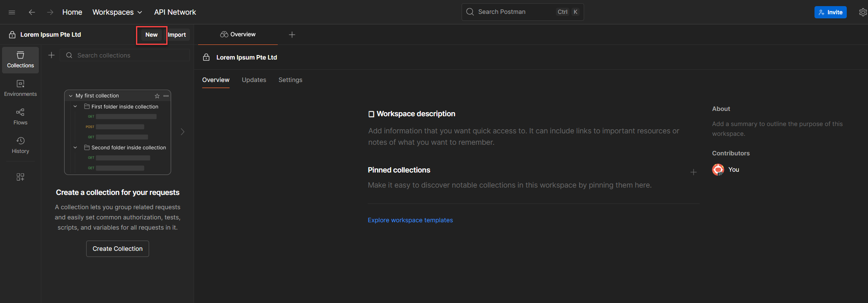
Task: Open the Workspaces dropdown
Action: [x=117, y=12]
